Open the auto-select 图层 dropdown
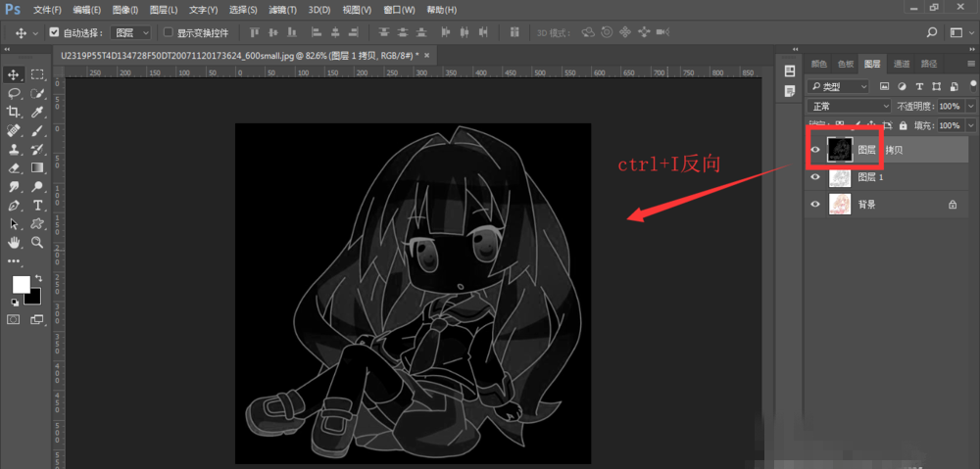 pyautogui.click(x=130, y=32)
